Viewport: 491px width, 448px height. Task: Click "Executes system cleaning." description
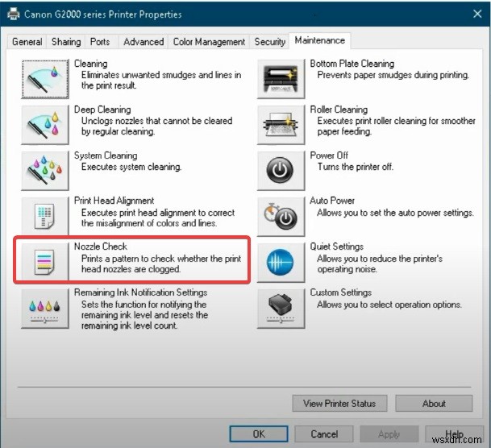[x=131, y=167]
